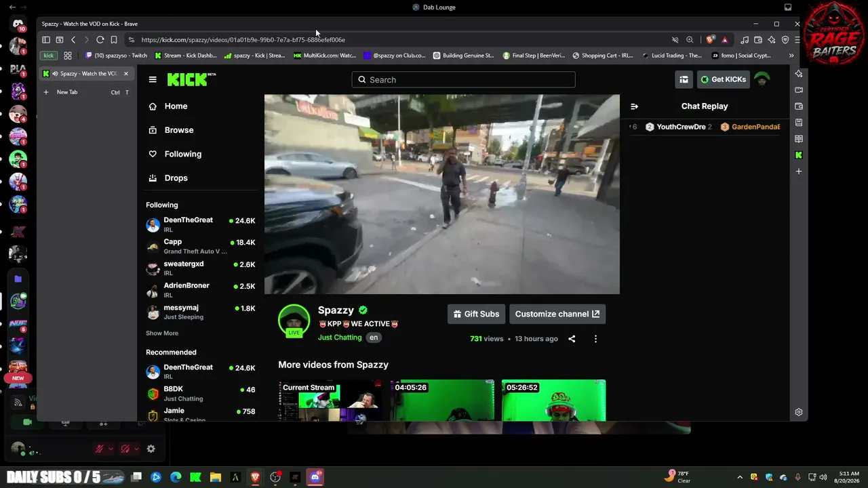Open the 05:26:52 video thumbnail
Viewport: 868px width, 488px height.
pyautogui.click(x=553, y=401)
